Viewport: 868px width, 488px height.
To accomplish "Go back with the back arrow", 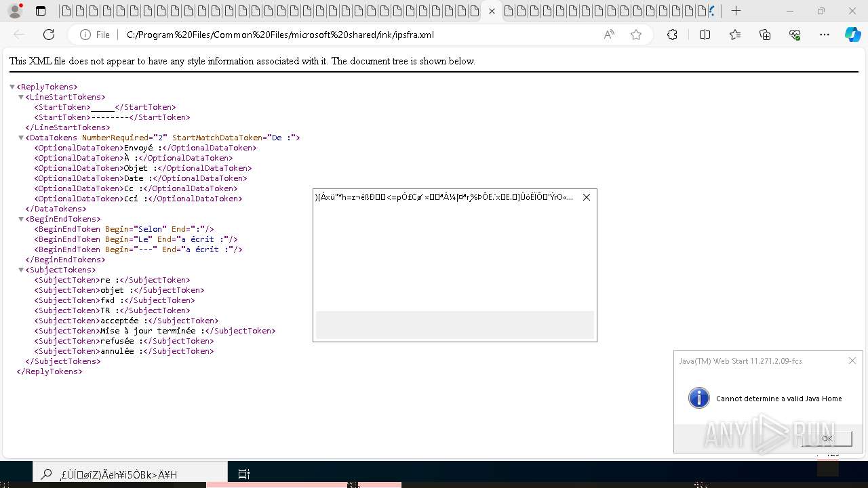I will 19,35.
